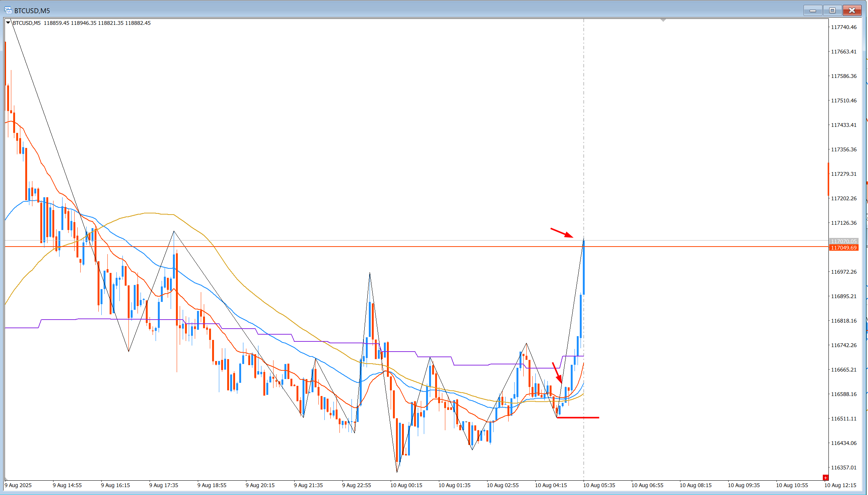Click the BTCUSD,M5 title bar text
Image resolution: width=868 pixels, height=495 pixels.
click(x=32, y=11)
